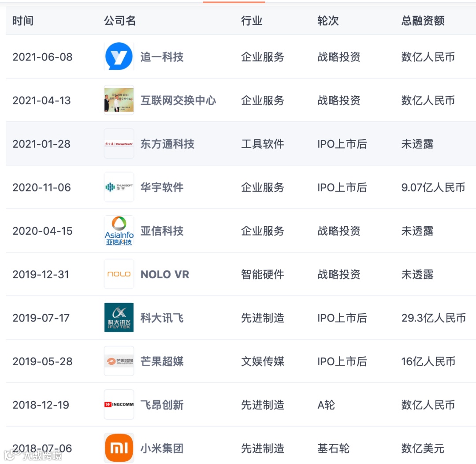Click 先进制造 in the 飞昂创新 row
476x464 pixels.
click(x=263, y=405)
